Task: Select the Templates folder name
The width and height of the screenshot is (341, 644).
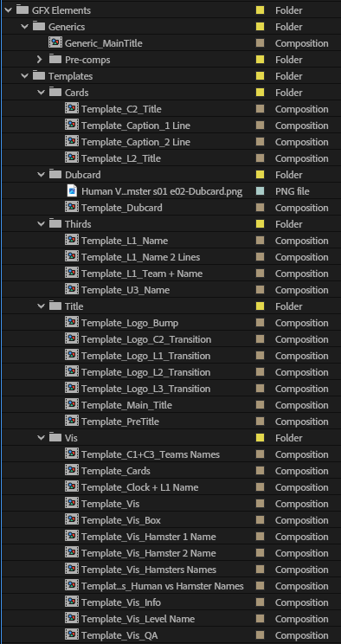Action: (70, 76)
